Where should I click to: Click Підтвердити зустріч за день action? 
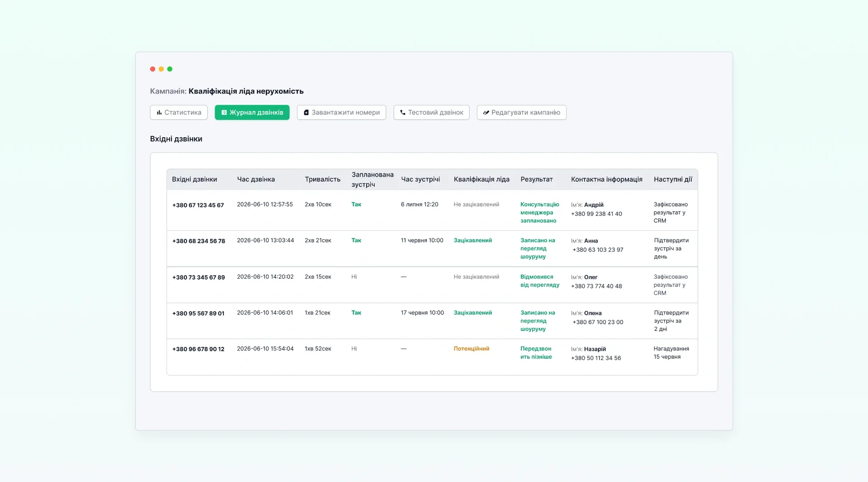[671, 248]
